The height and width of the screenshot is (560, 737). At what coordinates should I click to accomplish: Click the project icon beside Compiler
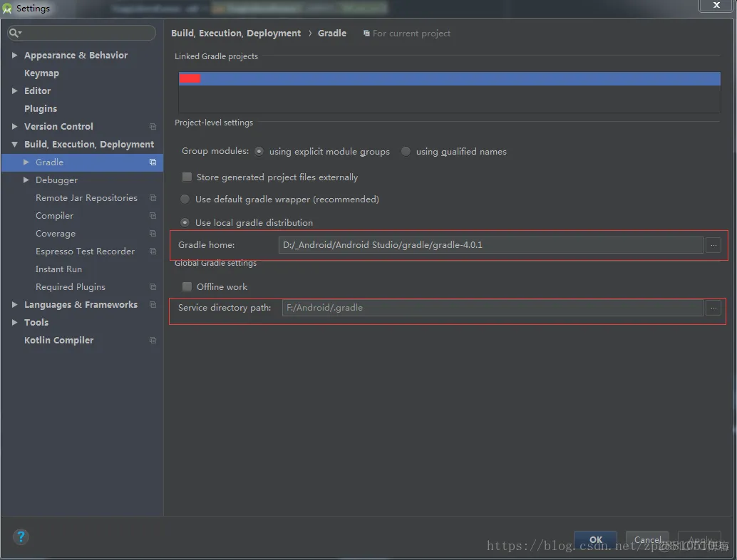coord(153,216)
